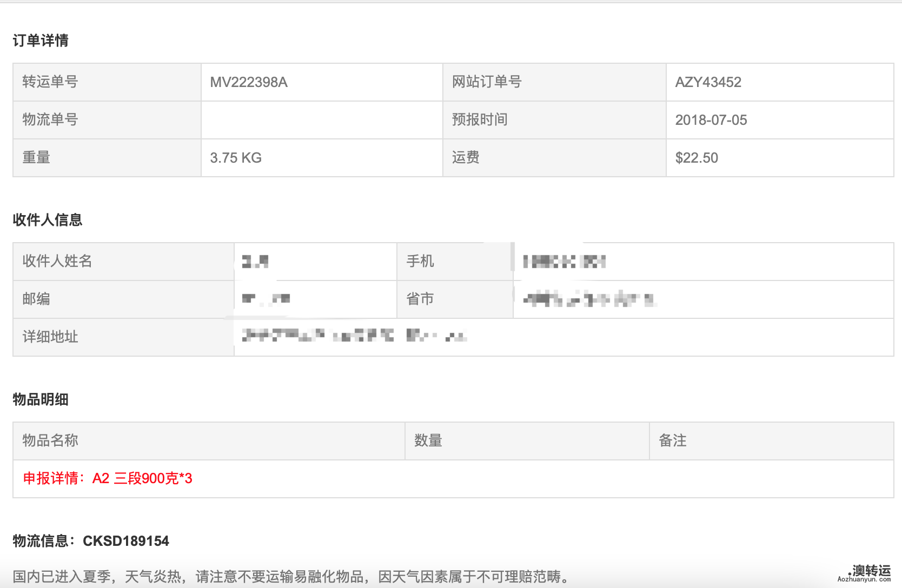Click the forecast date 2018-07-05

[x=711, y=120]
